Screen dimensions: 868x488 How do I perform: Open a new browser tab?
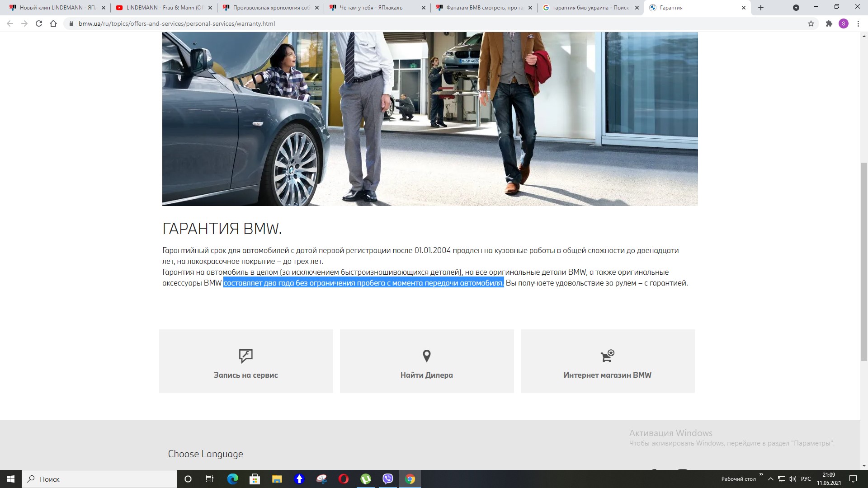click(x=761, y=8)
